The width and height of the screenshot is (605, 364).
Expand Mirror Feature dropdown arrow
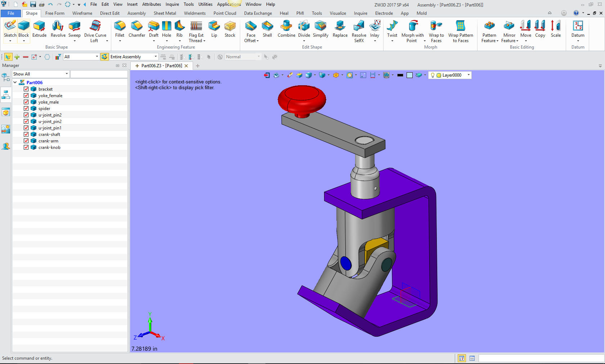(517, 41)
